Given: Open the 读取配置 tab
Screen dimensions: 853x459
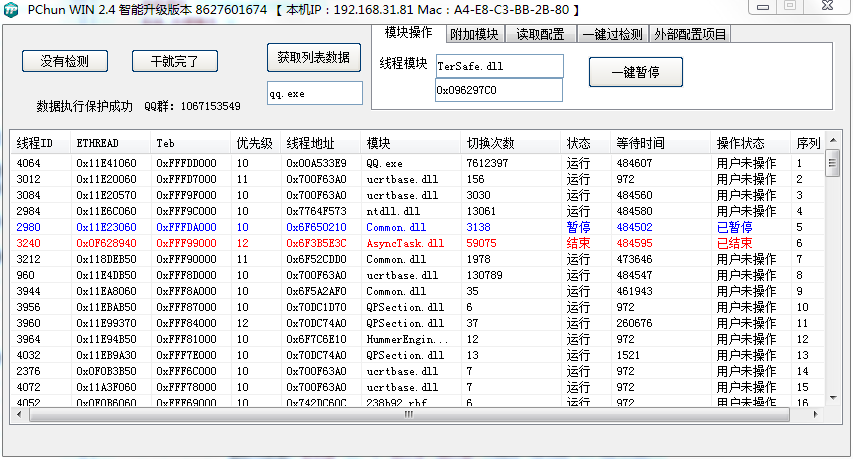Looking at the screenshot, I should pyautogui.click(x=540, y=34).
